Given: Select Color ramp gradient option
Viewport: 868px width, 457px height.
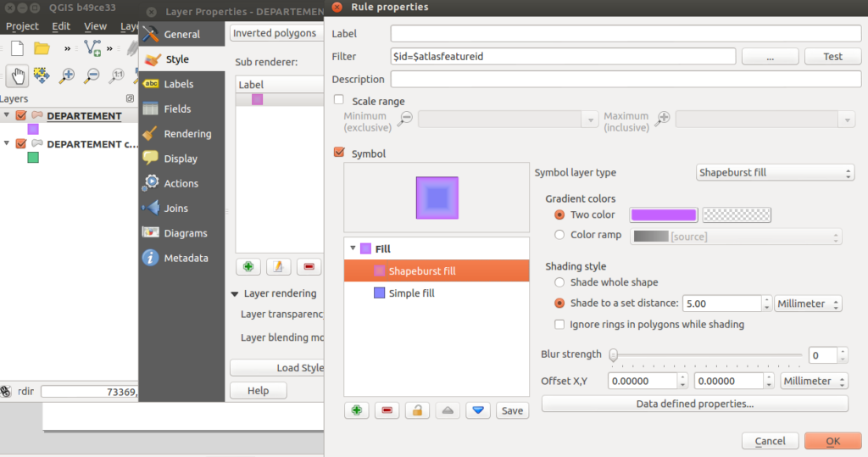Looking at the screenshot, I should (559, 235).
